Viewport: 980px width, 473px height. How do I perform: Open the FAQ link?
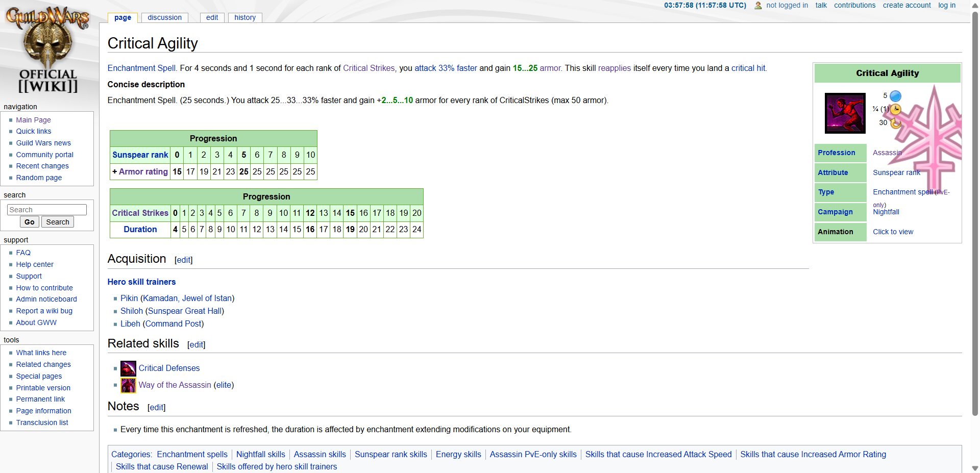(x=23, y=253)
